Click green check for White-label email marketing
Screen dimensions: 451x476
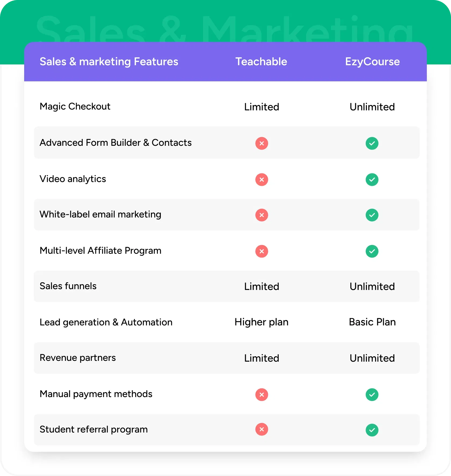pyautogui.click(x=372, y=215)
